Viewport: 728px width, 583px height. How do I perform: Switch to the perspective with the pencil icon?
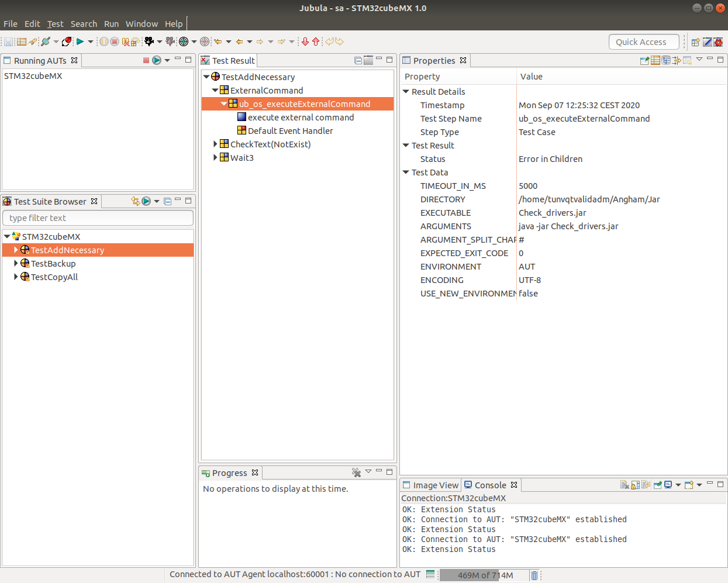coord(708,42)
